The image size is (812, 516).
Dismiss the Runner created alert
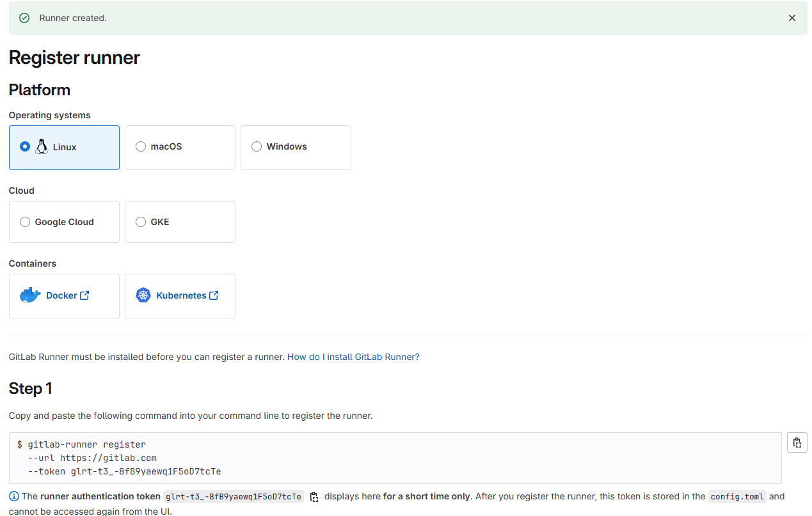[x=792, y=18]
